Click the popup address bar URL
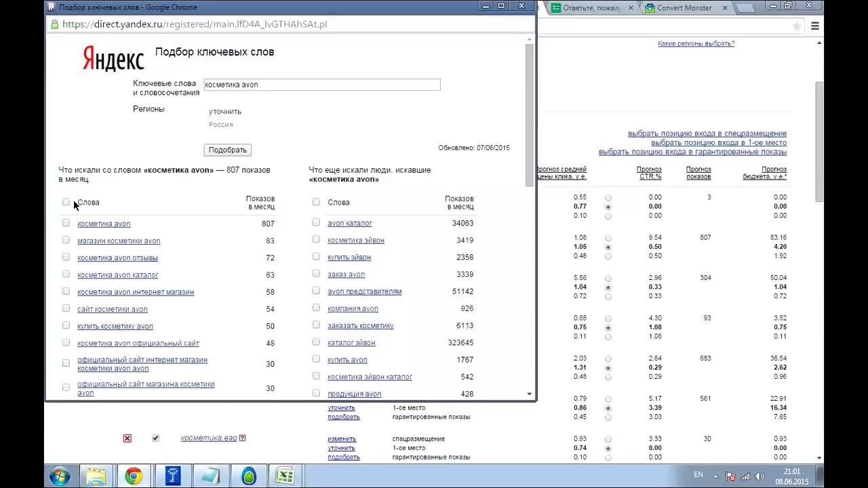Screen dimensions: 868x488 pos(195,24)
